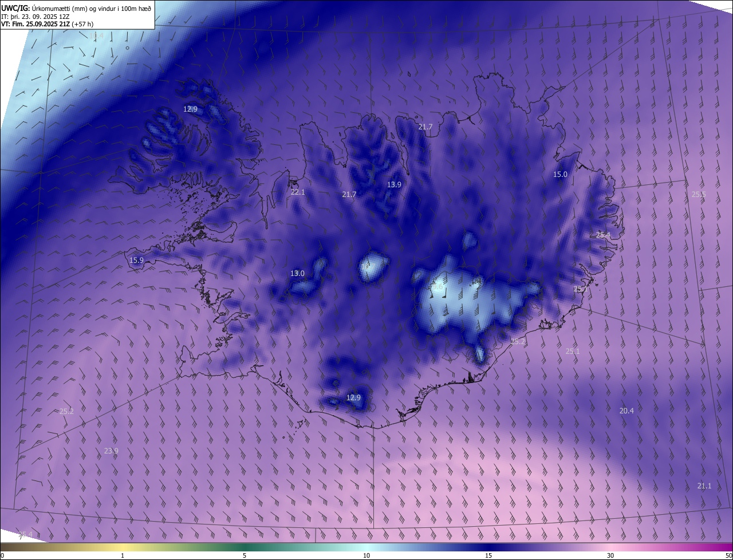This screenshot has width=733, height=560.
Task: Click the 25.5 value over the eastern sea
Action: [x=699, y=194]
